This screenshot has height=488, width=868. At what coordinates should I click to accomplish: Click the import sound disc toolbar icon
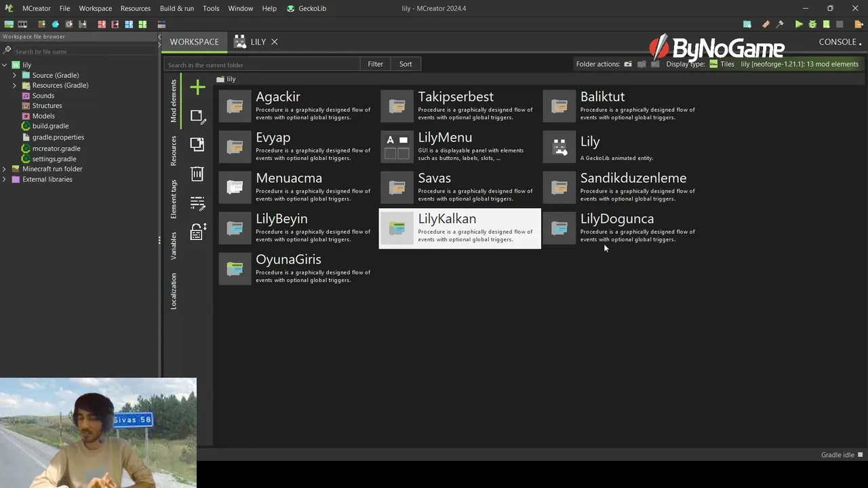[x=69, y=24]
